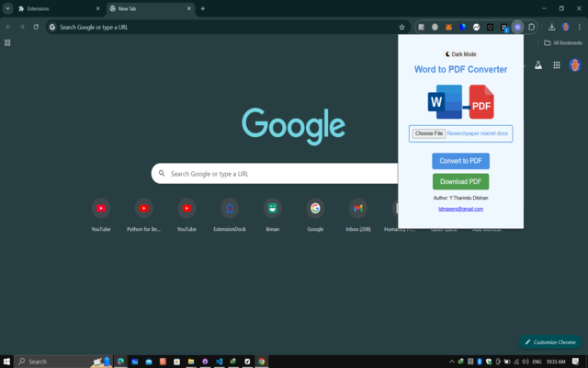
Task: Open the Search Labs flask icon
Action: point(538,65)
